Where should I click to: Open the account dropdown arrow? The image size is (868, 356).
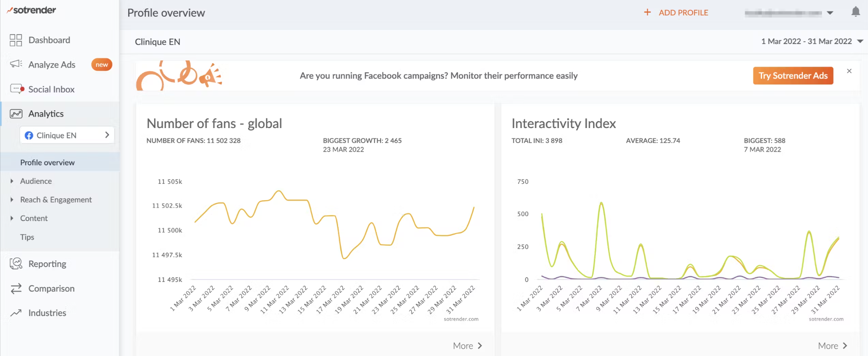(830, 13)
